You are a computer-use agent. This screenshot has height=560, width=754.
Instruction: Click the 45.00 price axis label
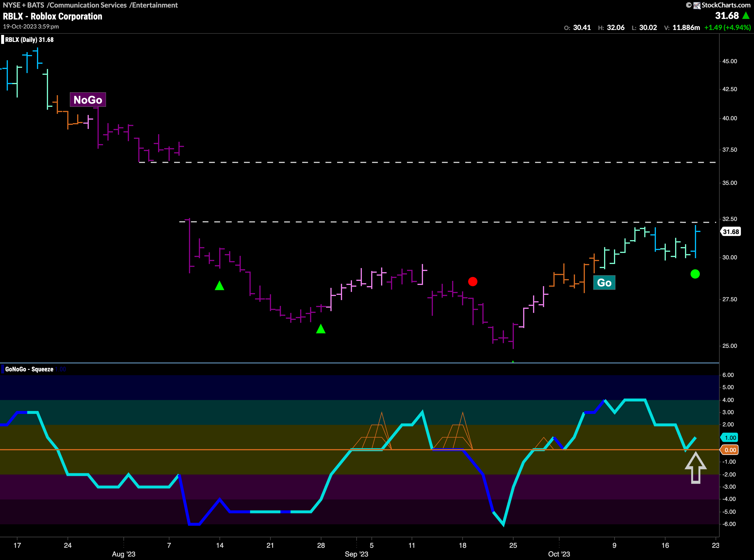pyautogui.click(x=730, y=61)
